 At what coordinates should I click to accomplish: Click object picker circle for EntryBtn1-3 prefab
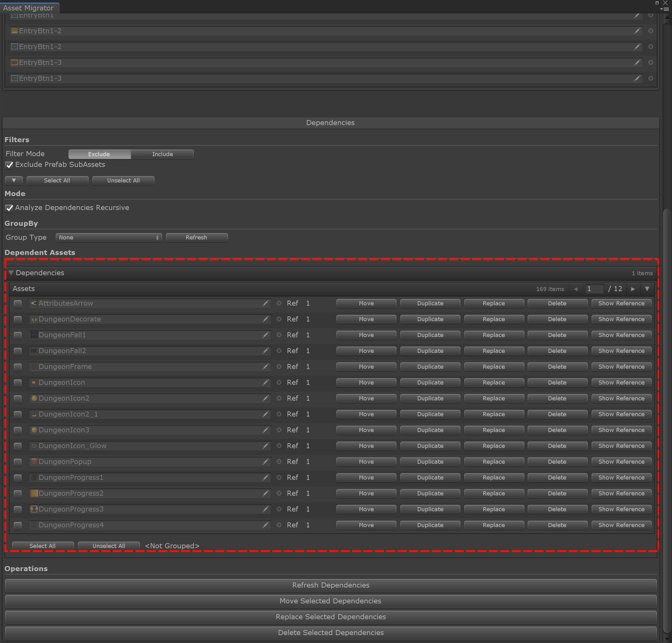point(650,79)
